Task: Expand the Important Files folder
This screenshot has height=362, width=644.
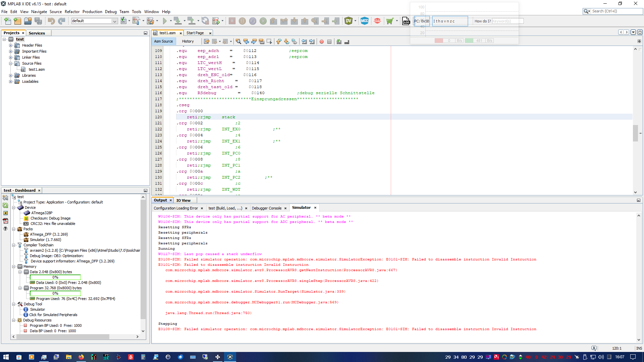Action: [x=10, y=51]
